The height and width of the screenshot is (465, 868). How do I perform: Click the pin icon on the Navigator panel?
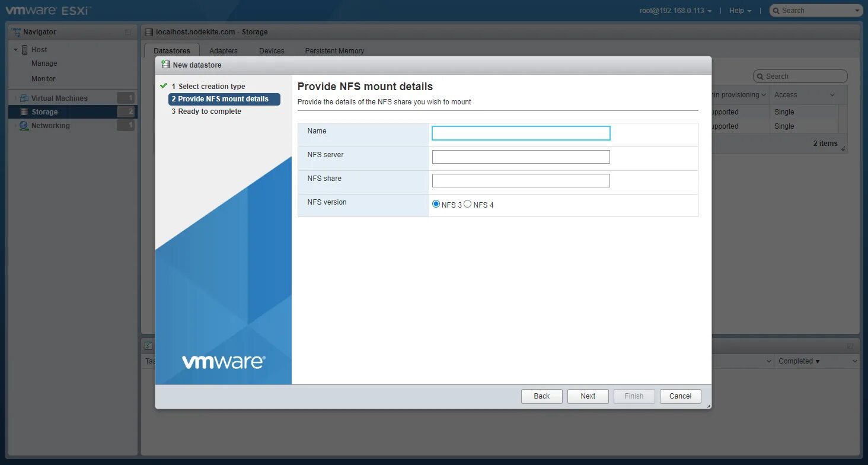click(127, 32)
